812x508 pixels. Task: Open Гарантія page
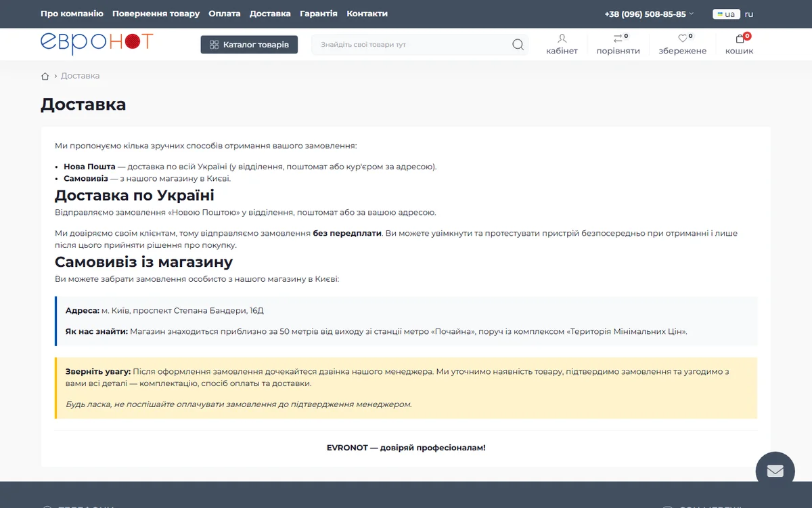tap(319, 14)
